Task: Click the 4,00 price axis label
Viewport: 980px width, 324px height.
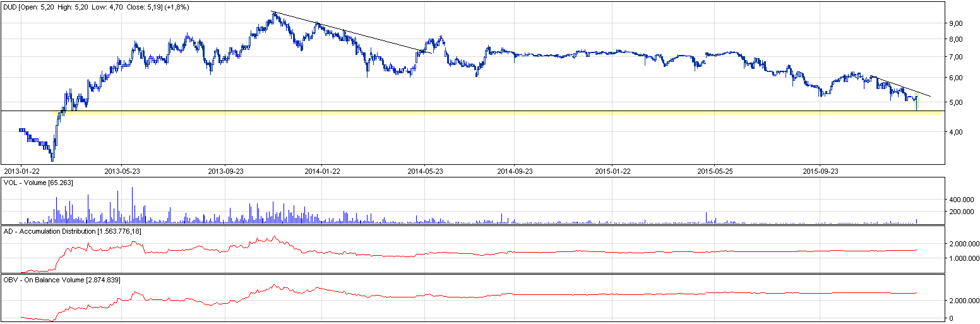Action: point(955,133)
